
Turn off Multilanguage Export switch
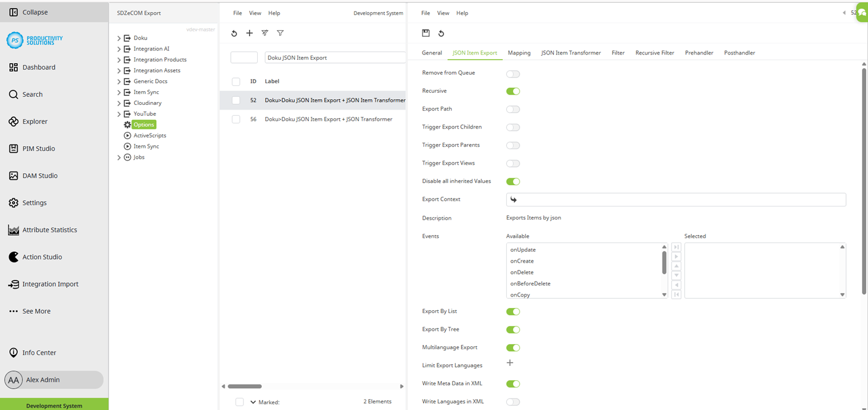[513, 347]
